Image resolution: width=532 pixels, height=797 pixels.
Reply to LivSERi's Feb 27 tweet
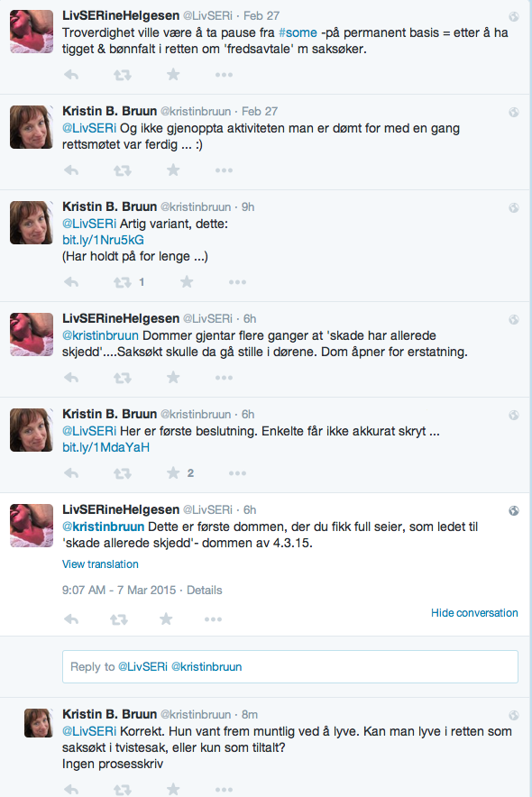(71, 75)
